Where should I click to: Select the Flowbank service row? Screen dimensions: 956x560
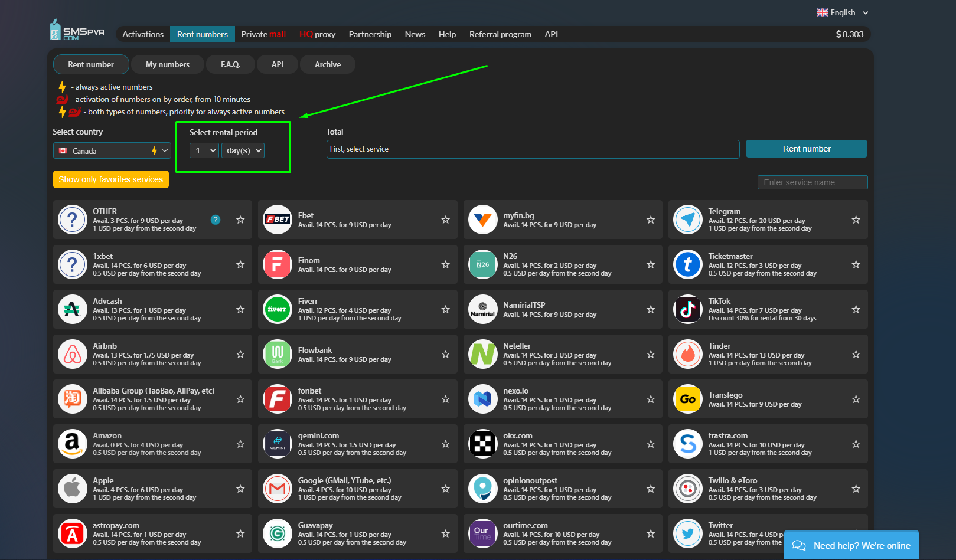(358, 354)
